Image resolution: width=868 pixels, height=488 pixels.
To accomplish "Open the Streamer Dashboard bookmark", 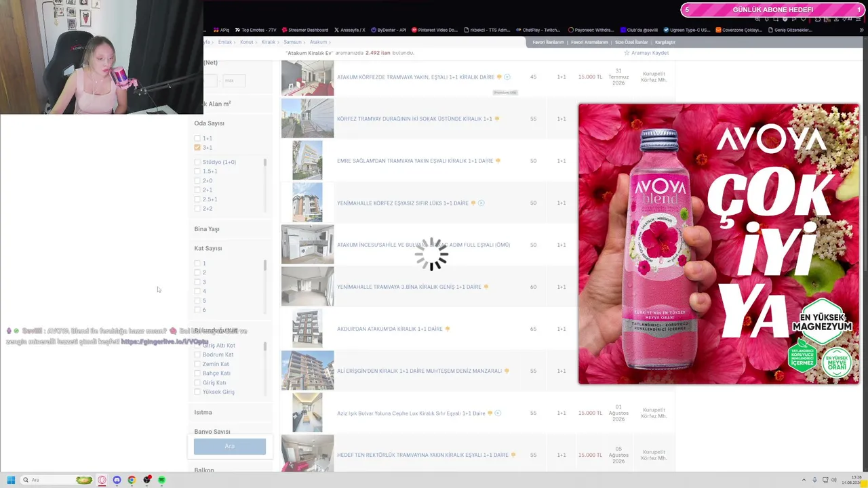I will (x=304, y=30).
